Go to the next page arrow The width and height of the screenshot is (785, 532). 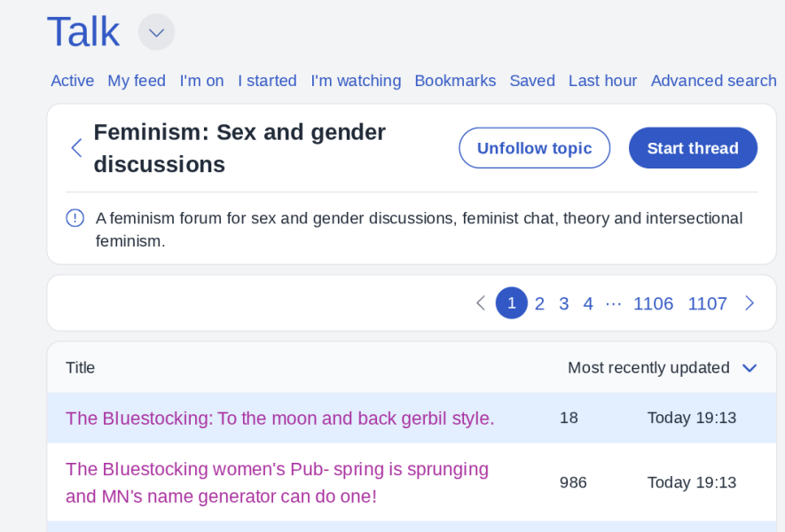(x=750, y=303)
